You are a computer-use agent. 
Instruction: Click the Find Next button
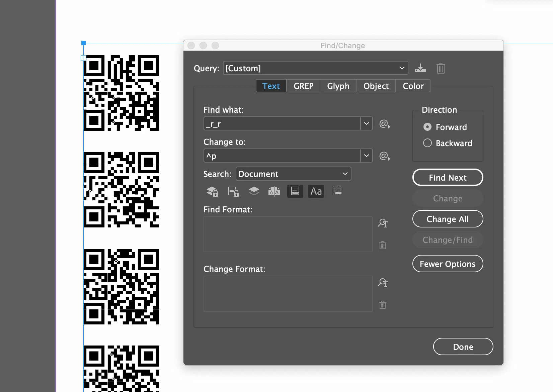coord(448,178)
